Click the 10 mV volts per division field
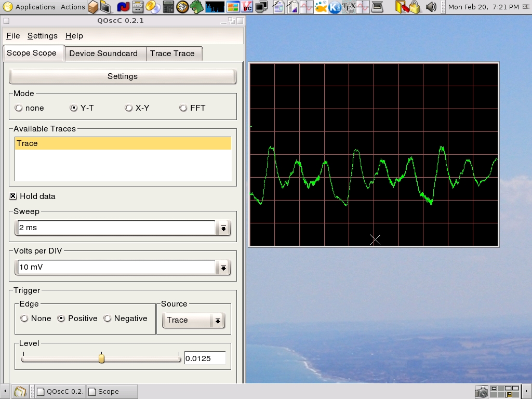The height and width of the screenshot is (399, 532). pyautogui.click(x=116, y=267)
